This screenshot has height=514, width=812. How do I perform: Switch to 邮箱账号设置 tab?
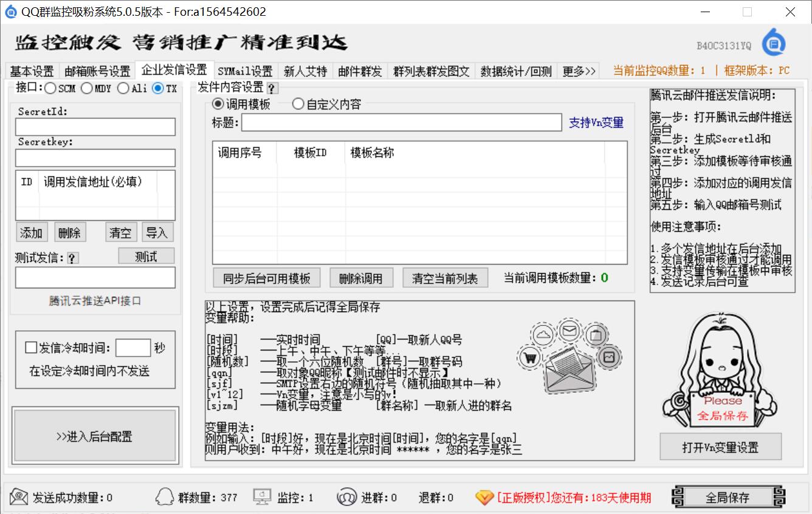97,71
